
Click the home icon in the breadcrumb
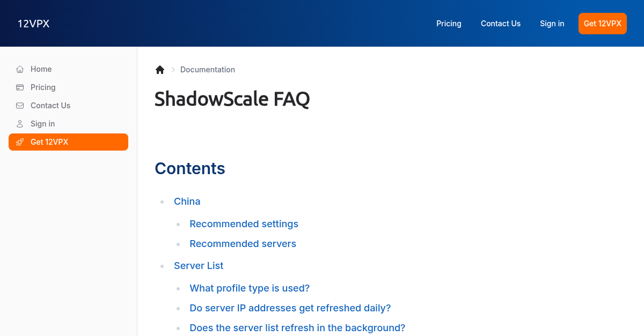click(160, 69)
